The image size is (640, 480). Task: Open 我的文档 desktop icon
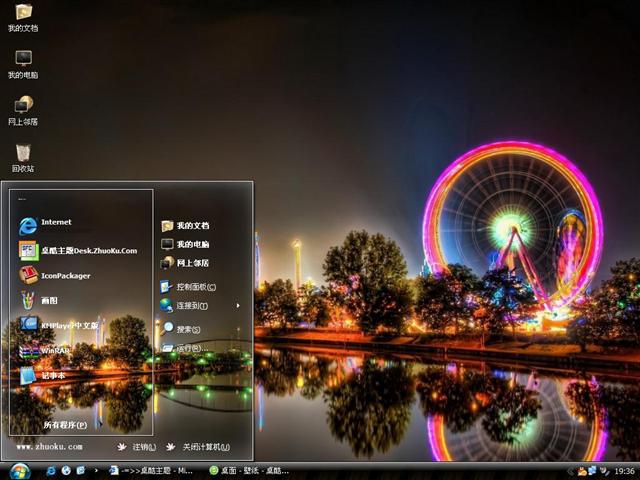pos(23,17)
